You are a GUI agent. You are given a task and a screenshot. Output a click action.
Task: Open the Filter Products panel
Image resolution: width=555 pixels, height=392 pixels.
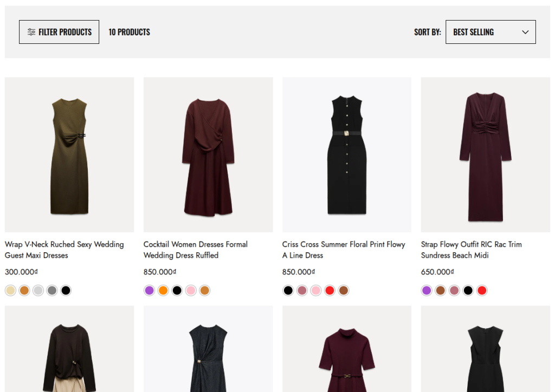[x=59, y=32]
